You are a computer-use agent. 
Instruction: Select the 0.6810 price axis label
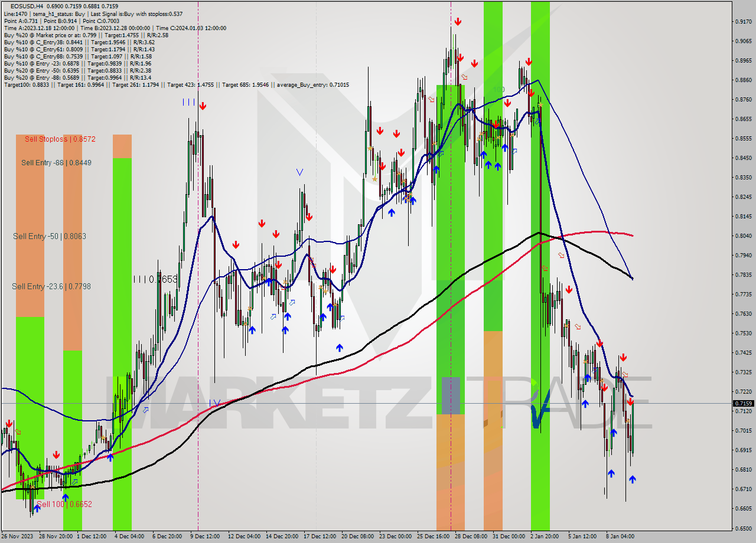[744, 470]
